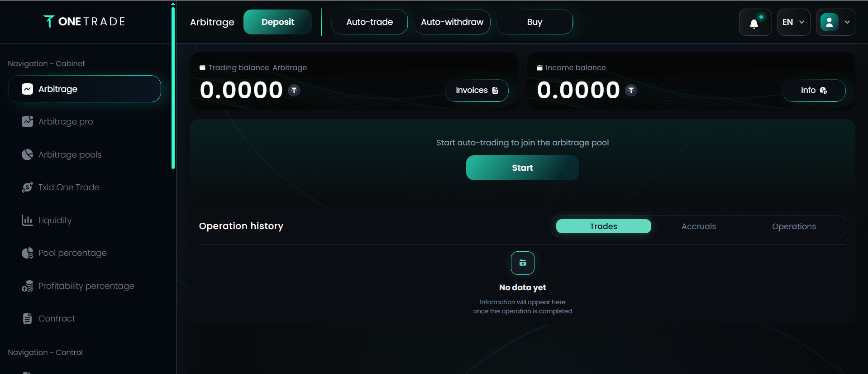
Task: Click the Auto-trade button
Action: pos(370,22)
